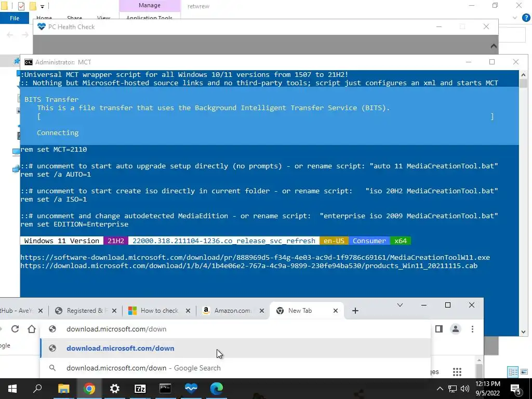The height and width of the screenshot is (399, 532).
Task: Select download.microsoft.com/down URL suggestion
Action: 235,349
